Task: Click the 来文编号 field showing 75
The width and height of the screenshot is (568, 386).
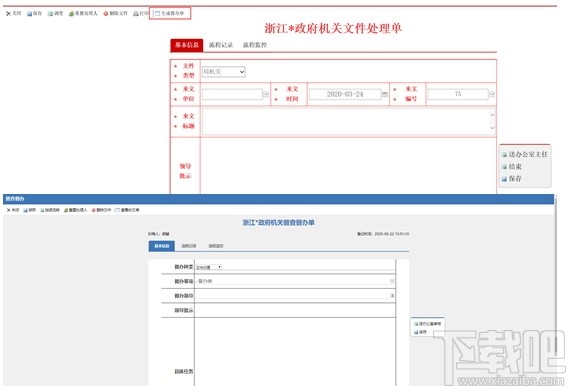Action: (x=458, y=94)
